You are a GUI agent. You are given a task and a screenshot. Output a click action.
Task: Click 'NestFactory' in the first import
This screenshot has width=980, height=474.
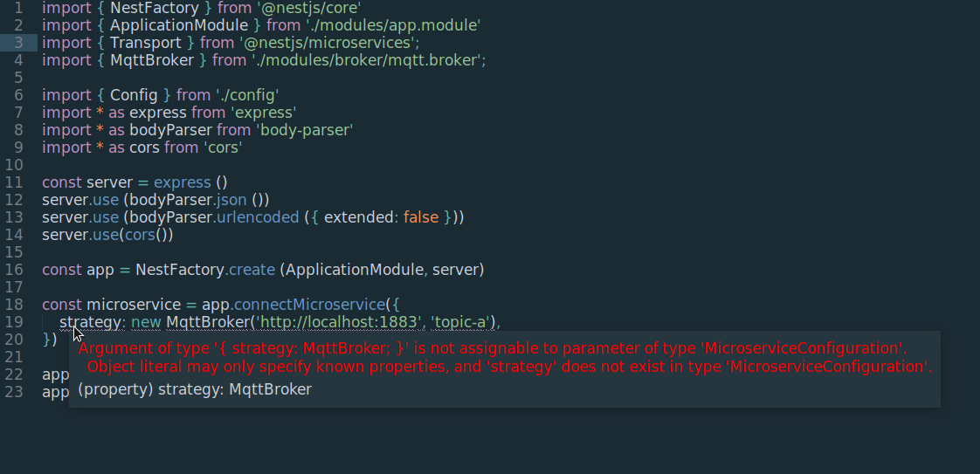pyautogui.click(x=155, y=8)
